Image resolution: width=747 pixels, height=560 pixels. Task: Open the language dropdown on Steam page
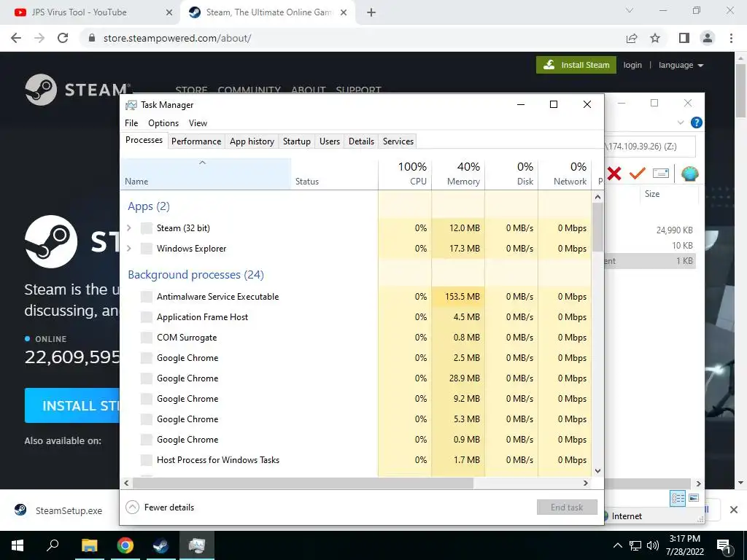click(681, 65)
